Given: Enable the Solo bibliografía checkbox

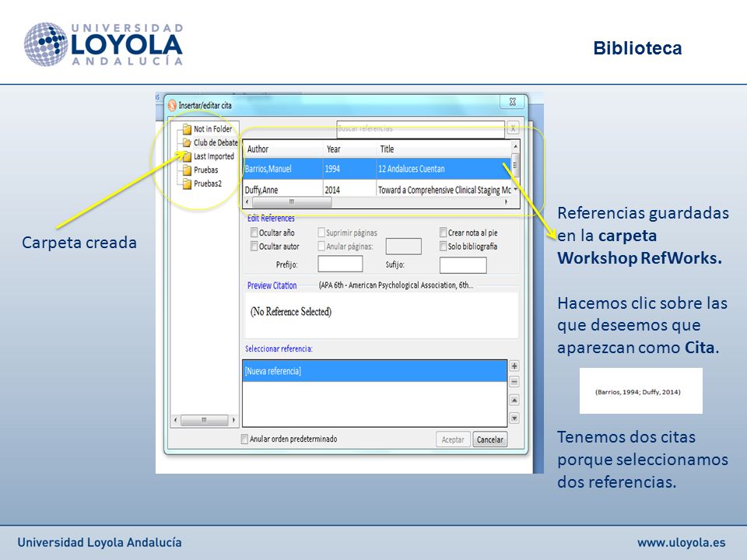Looking at the screenshot, I should 443,247.
